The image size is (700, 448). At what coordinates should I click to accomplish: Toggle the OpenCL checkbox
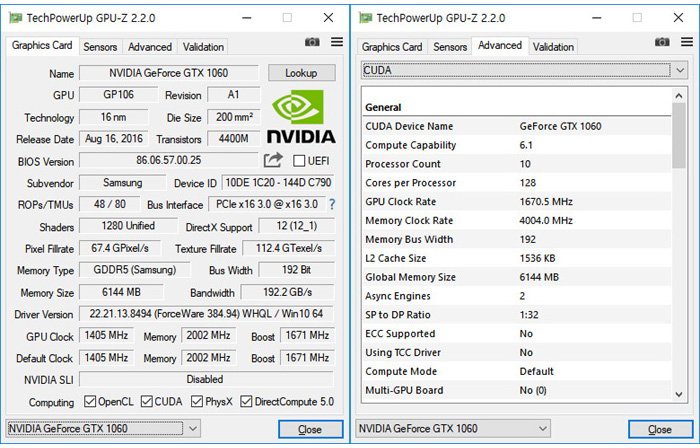click(x=90, y=401)
